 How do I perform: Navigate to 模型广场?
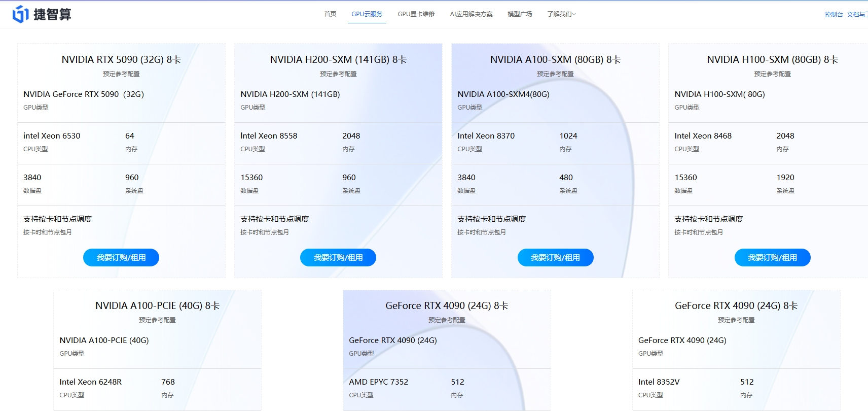[x=520, y=14]
